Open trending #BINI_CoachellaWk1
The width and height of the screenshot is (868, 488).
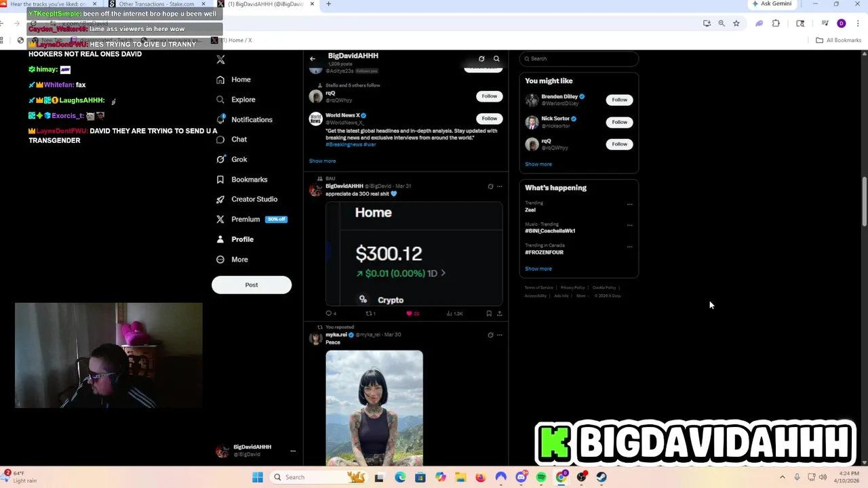550,231
